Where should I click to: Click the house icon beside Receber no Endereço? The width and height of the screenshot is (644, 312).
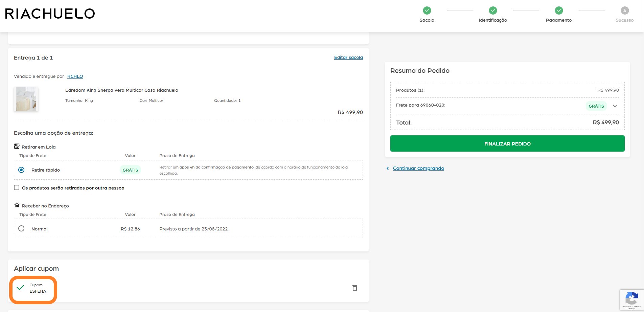[x=17, y=205]
